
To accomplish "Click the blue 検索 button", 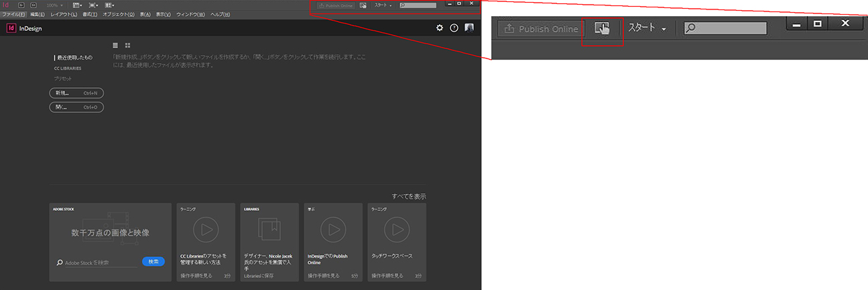I will (153, 261).
